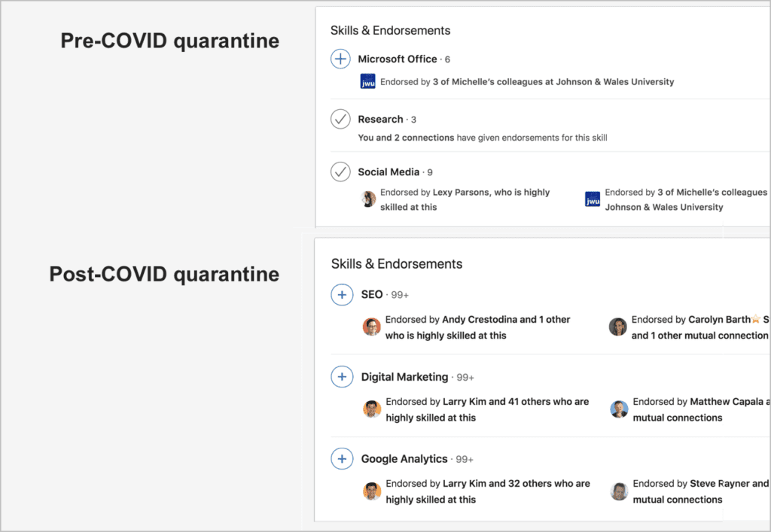Click the Post-COVID quarantine label
Image resolution: width=771 pixels, height=532 pixels.
pyautogui.click(x=164, y=274)
